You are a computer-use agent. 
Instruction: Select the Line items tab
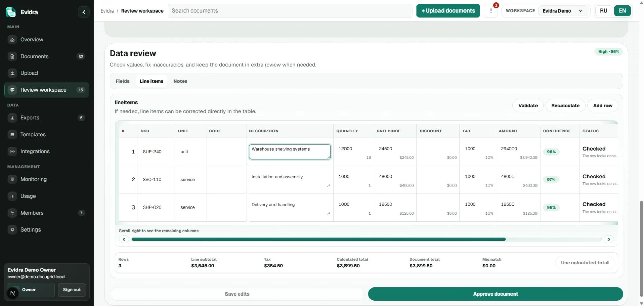[151, 81]
